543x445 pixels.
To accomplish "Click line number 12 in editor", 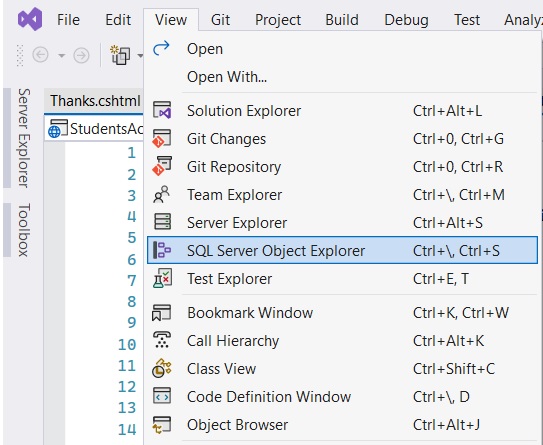I will 127,387.
